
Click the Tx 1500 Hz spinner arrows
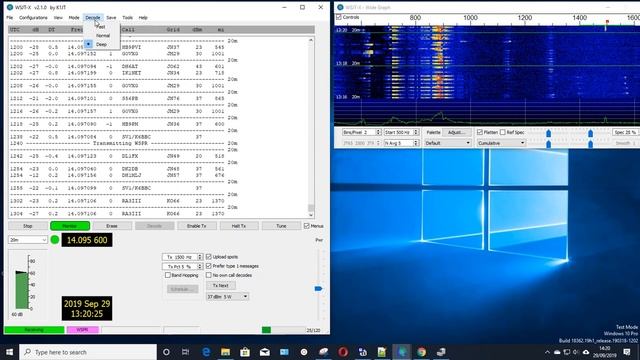point(200,257)
